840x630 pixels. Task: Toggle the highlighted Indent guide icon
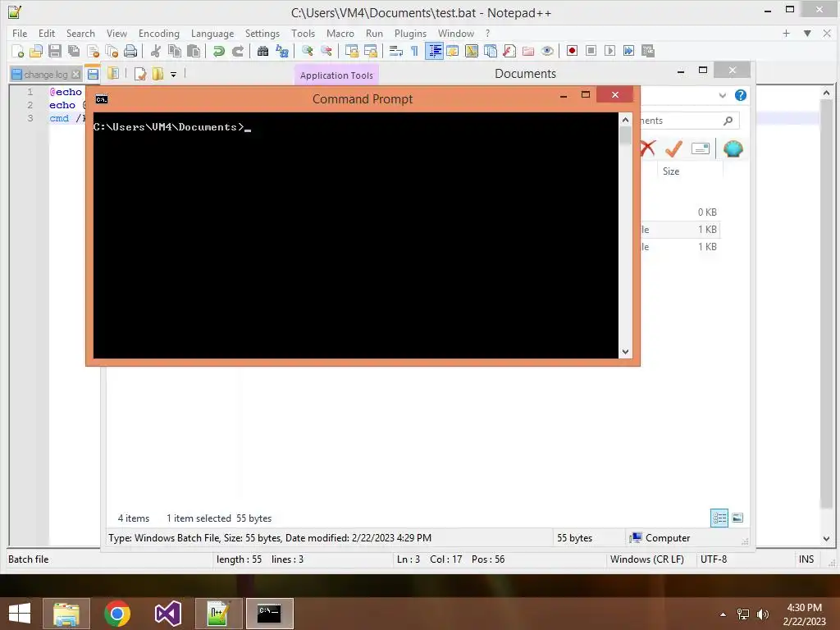pos(434,51)
